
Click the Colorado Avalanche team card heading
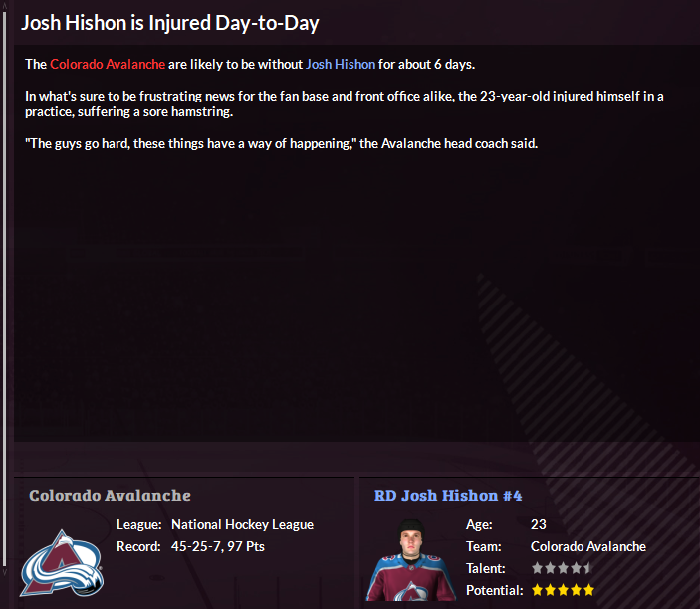coord(110,495)
